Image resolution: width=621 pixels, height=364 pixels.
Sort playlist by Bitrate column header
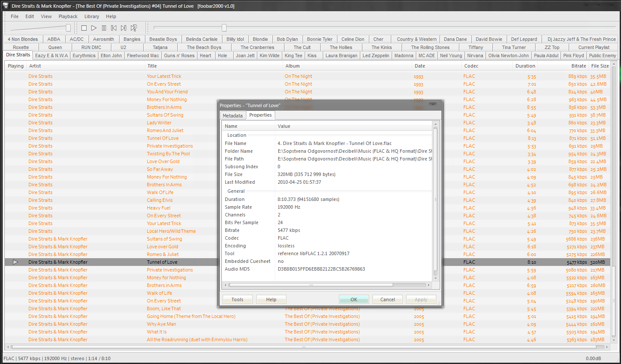pos(563,66)
